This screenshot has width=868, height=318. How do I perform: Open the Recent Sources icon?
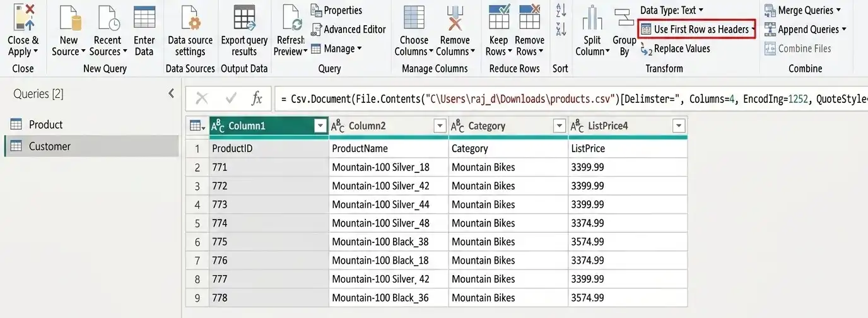click(x=108, y=17)
